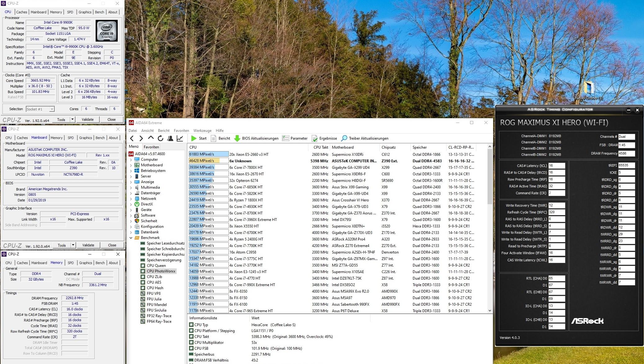
Task: Select FP64 Ray-Trace benchmark
Action: (x=159, y=321)
